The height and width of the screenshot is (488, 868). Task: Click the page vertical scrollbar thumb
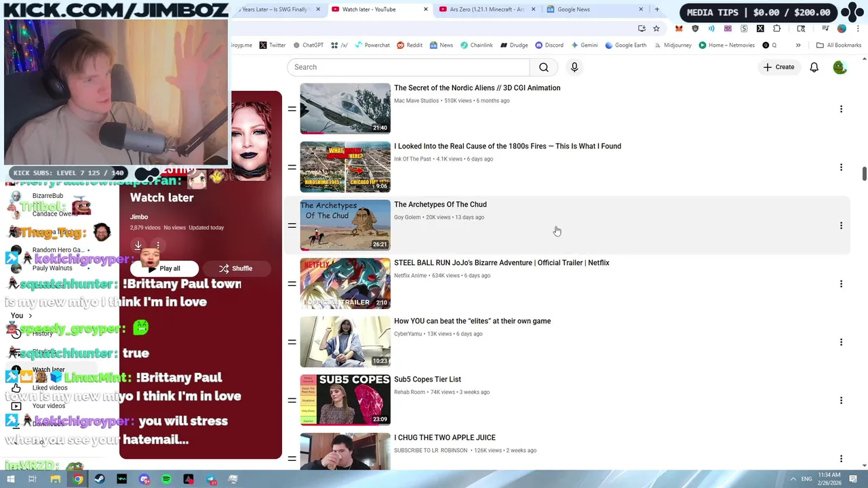(x=864, y=174)
